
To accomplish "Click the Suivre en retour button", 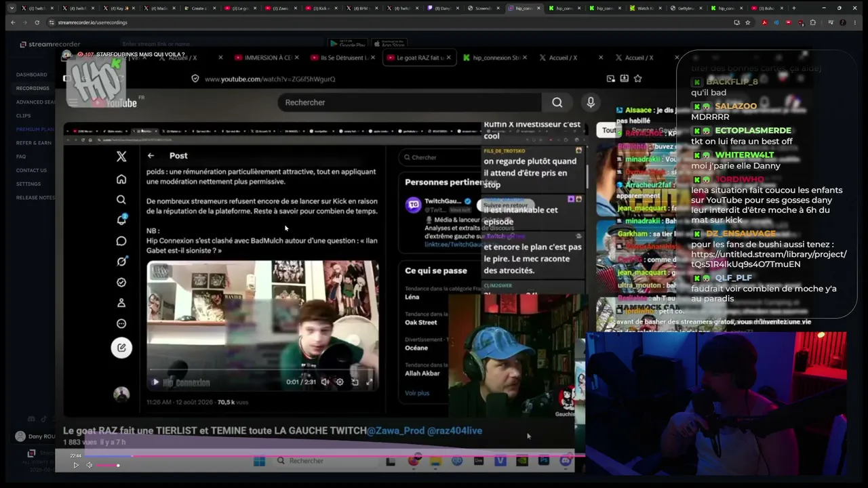I will tap(505, 205).
